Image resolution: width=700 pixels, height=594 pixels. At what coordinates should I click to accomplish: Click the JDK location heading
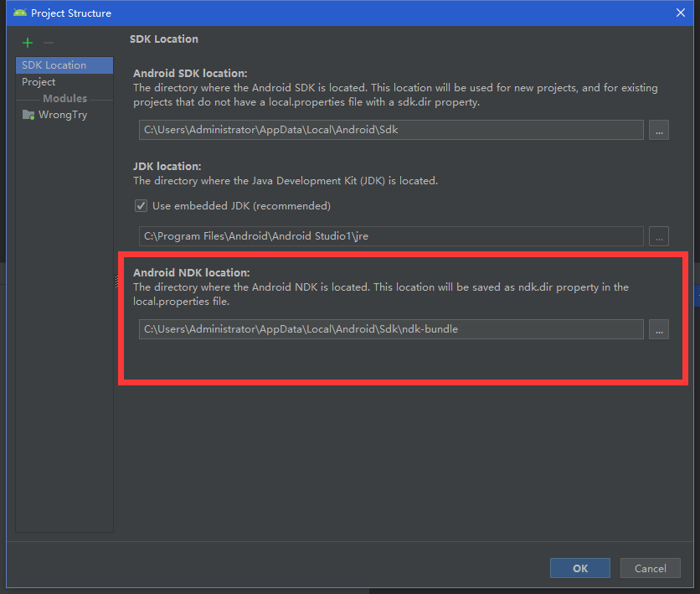click(167, 166)
